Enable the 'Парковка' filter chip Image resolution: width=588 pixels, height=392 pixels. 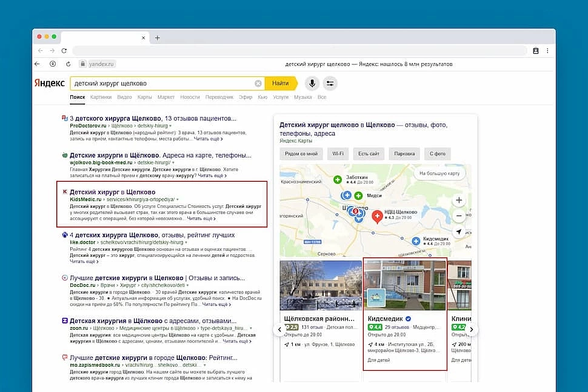(x=404, y=153)
